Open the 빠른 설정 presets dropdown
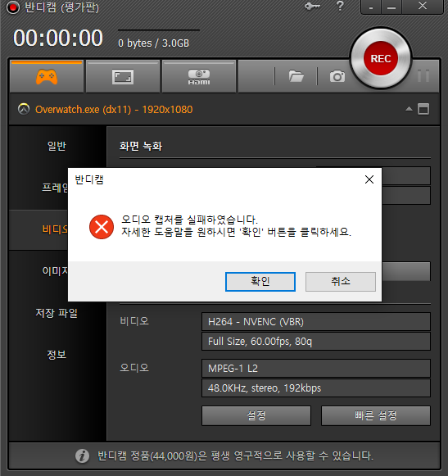This screenshot has height=476, width=448. [376, 415]
